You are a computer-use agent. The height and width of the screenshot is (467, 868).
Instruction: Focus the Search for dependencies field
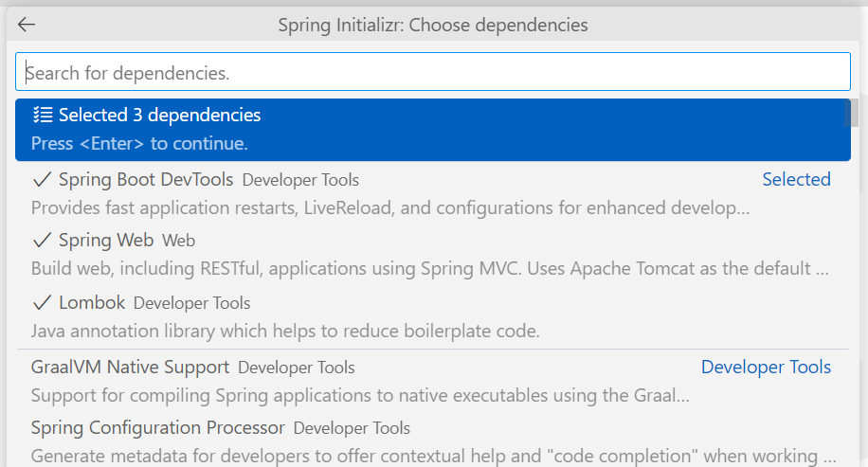[x=433, y=72]
